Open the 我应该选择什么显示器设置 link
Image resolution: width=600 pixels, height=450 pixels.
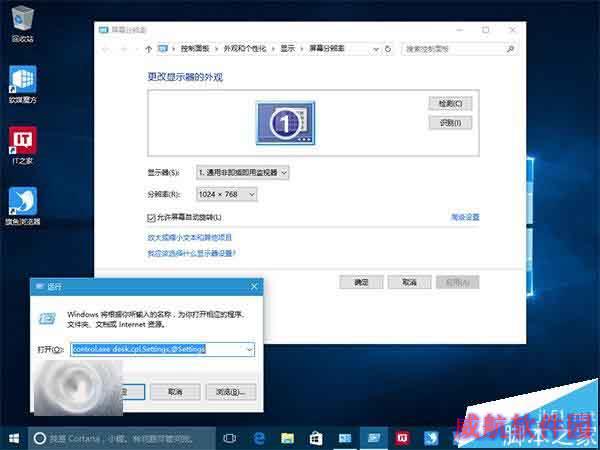pyautogui.click(x=191, y=253)
